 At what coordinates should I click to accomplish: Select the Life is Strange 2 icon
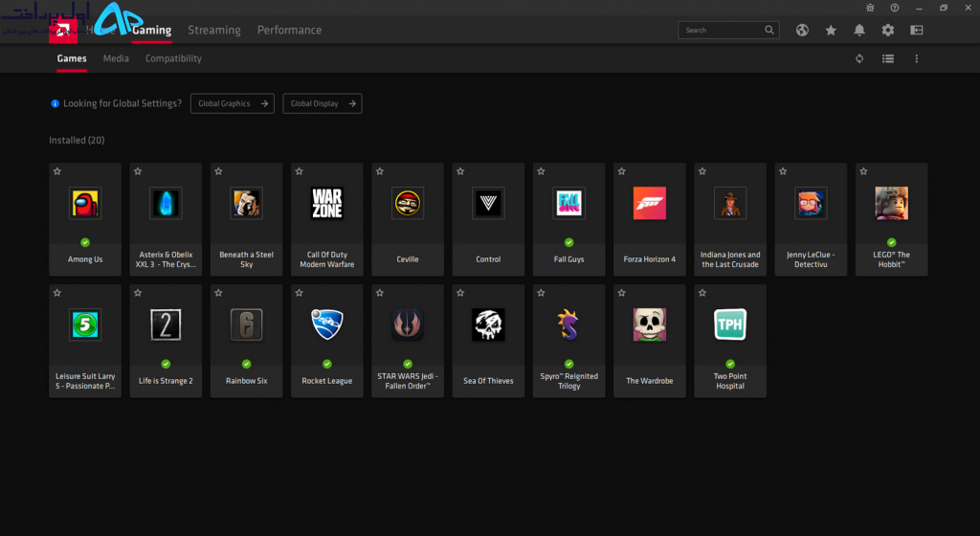[x=166, y=324]
